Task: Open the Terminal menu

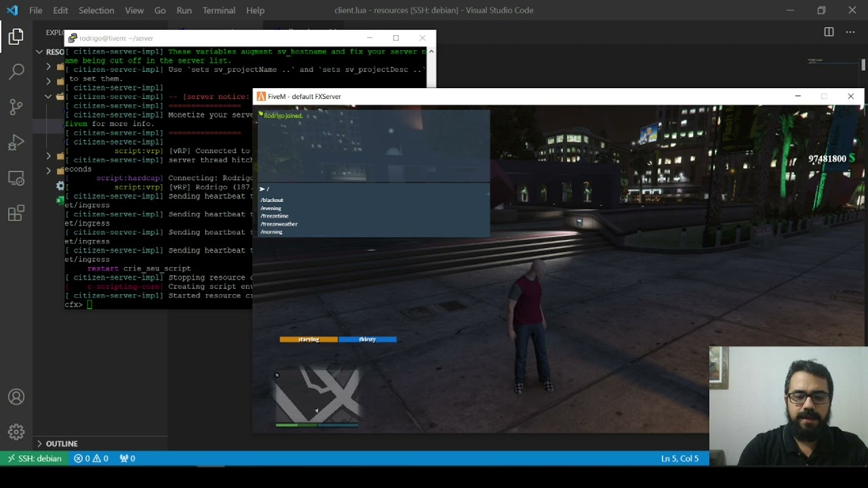Action: click(219, 10)
